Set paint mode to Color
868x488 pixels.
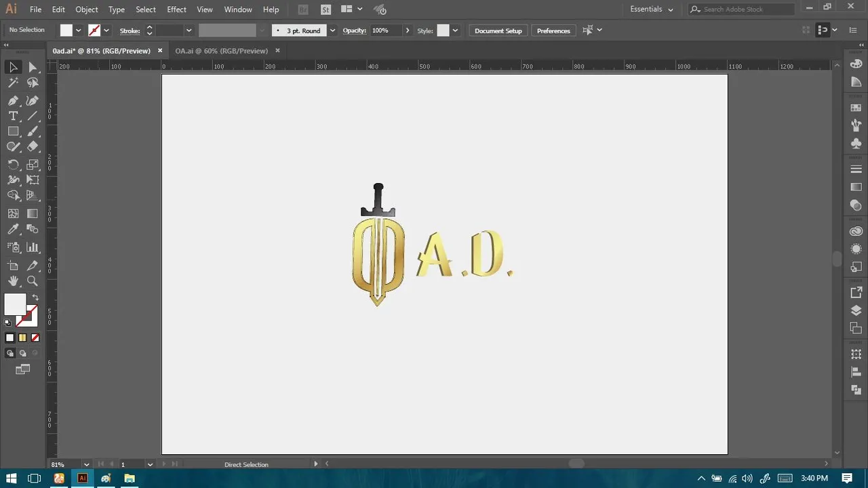tap(9, 338)
